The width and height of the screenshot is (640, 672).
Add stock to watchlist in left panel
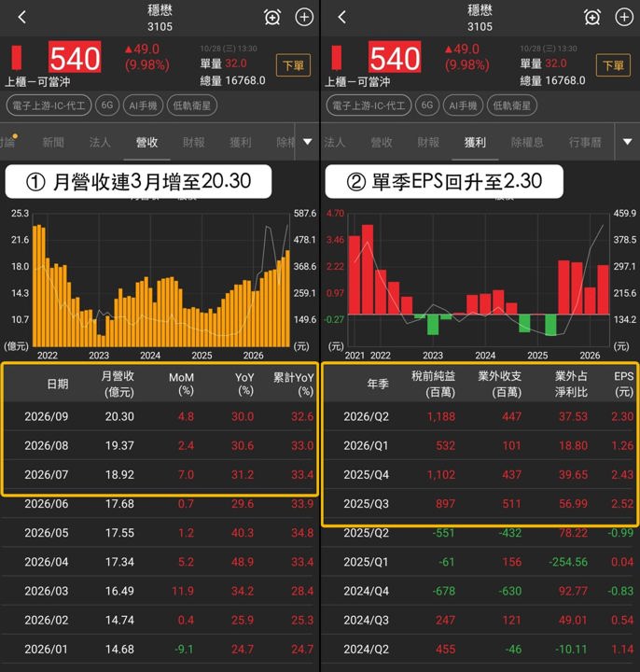[x=304, y=17]
